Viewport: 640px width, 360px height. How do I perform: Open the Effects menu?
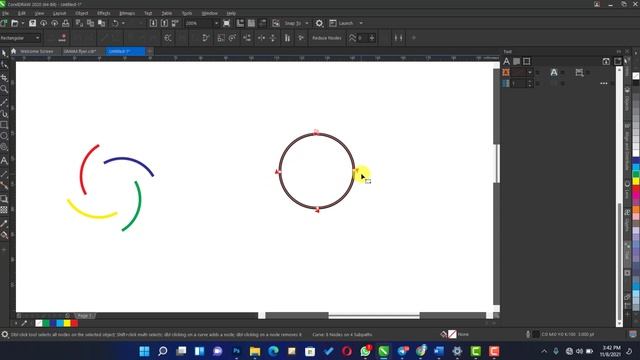pos(104,13)
